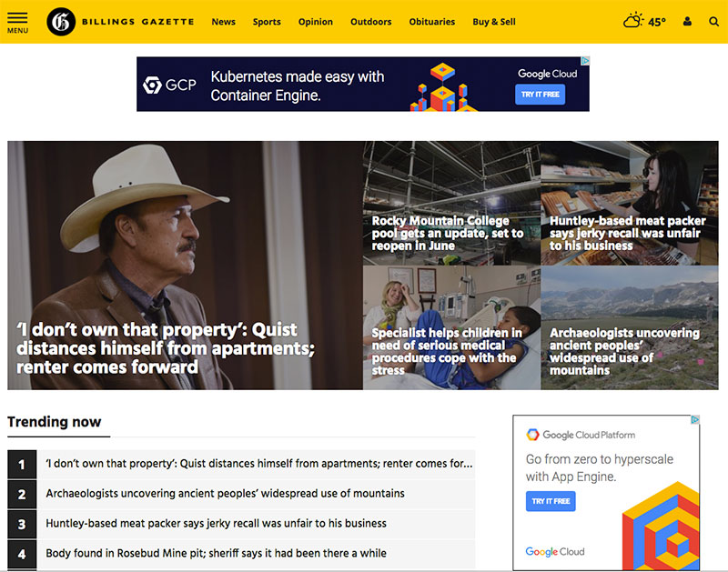Click the AdChoices icon on top banner
Viewport: 728px width, 572px height.
[585, 62]
